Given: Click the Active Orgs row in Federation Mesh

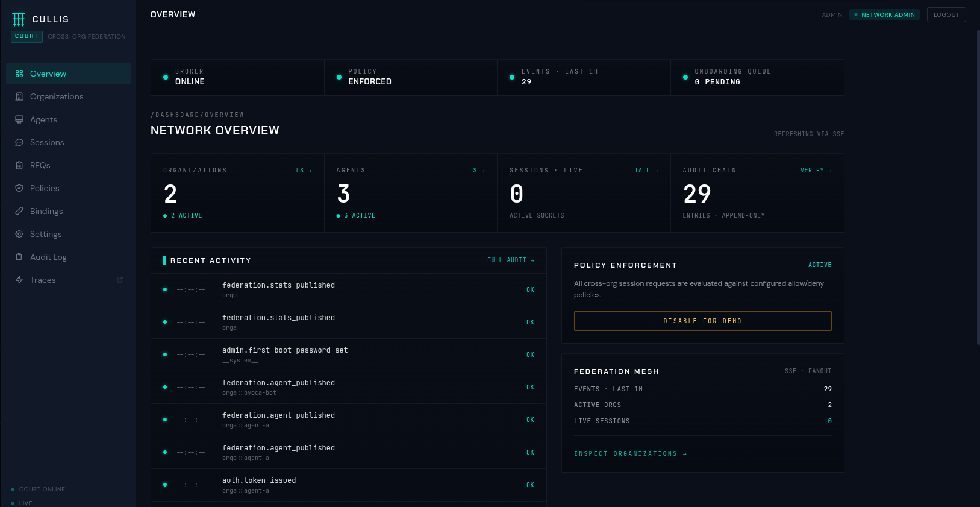Looking at the screenshot, I should click(702, 405).
